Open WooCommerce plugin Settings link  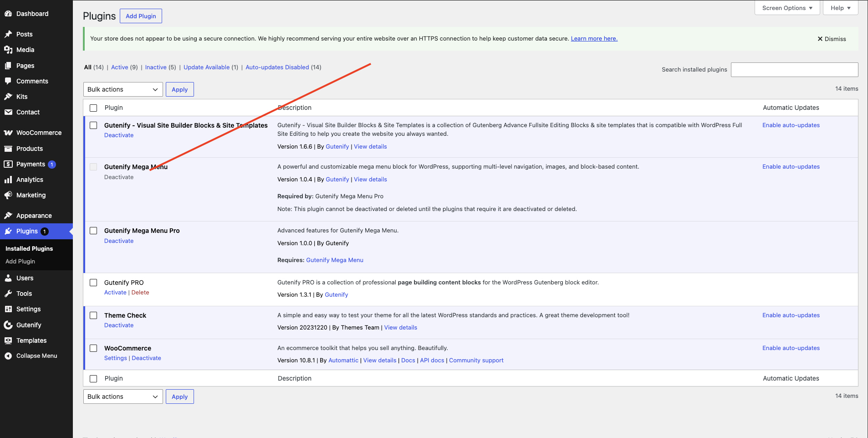116,358
